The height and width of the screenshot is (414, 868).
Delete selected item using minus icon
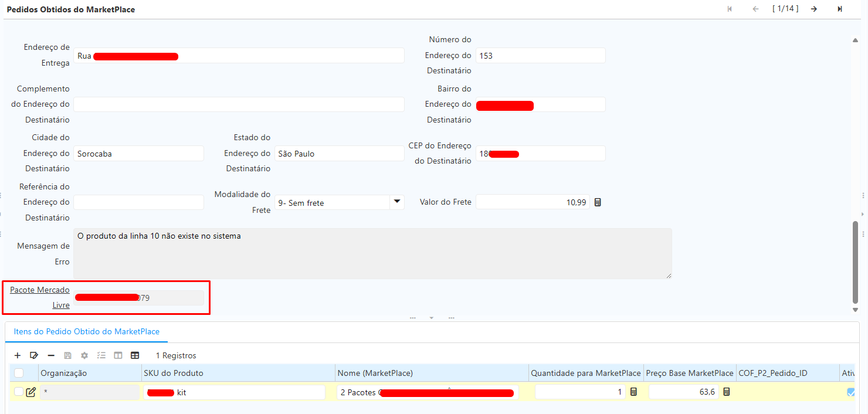[x=51, y=355]
